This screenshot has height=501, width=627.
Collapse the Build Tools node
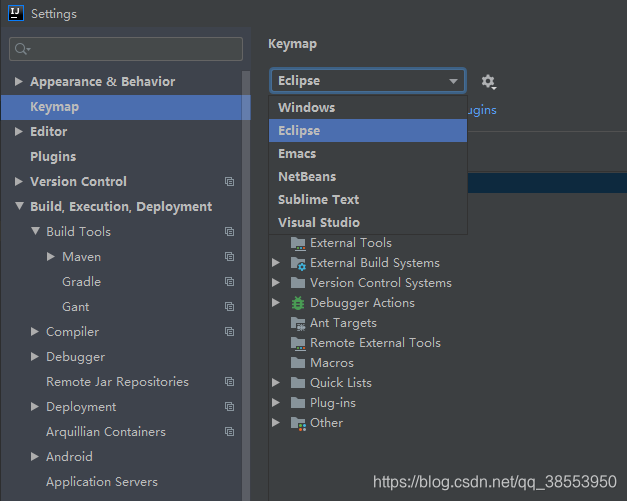(35, 231)
